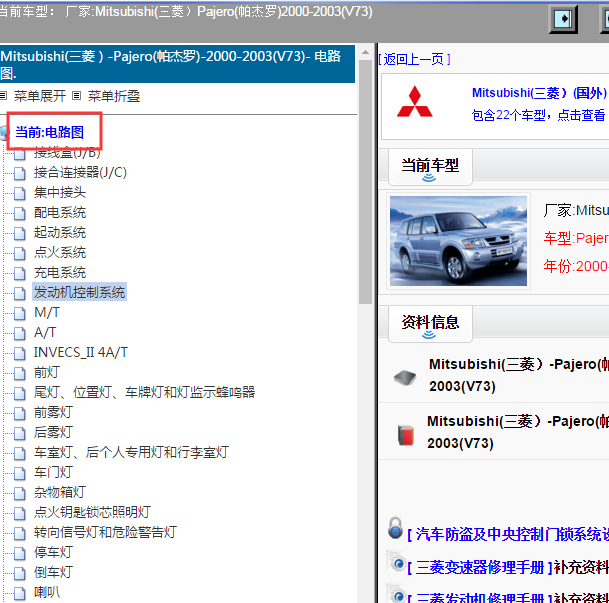Click the padlock icon beside 汽车防盗 link

[395, 528]
